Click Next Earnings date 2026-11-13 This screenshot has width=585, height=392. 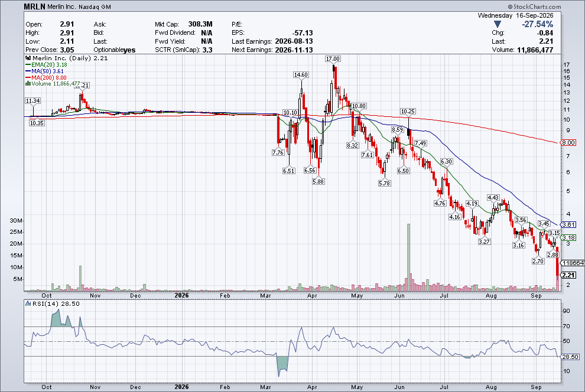(x=294, y=50)
